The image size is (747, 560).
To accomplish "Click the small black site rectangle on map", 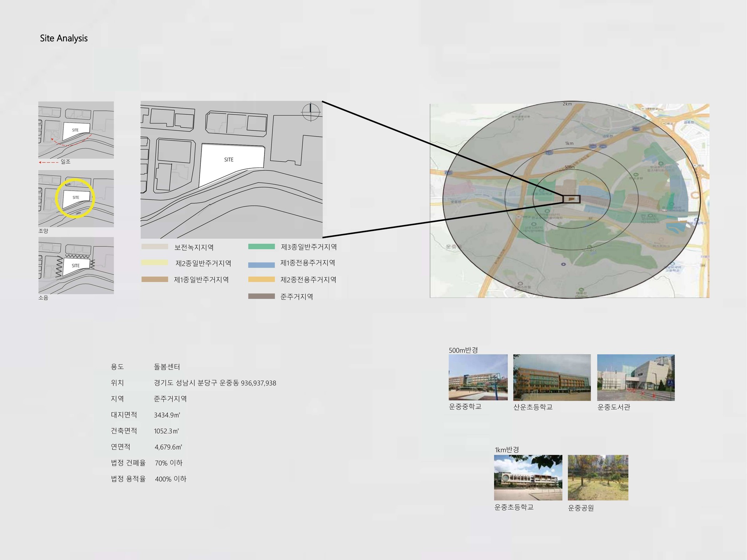I will pos(572,199).
